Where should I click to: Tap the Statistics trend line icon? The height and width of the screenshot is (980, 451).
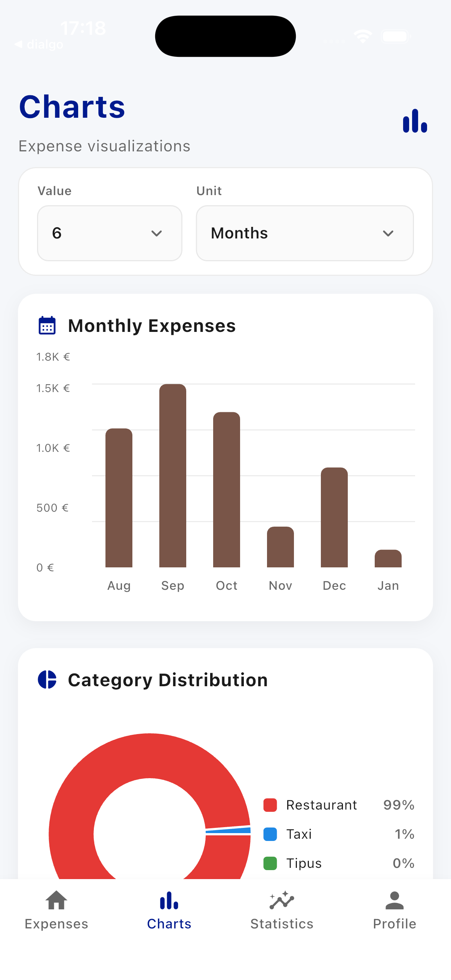click(x=282, y=900)
